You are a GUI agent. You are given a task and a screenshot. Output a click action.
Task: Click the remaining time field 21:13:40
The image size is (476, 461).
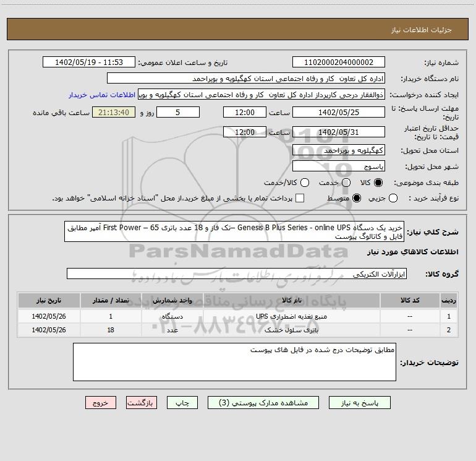coord(114,112)
